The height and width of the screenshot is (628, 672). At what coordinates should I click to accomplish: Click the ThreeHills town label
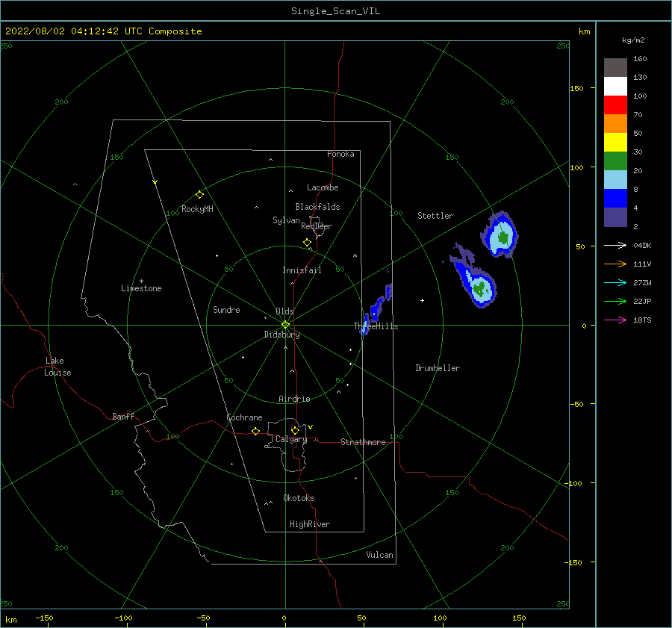pyautogui.click(x=376, y=326)
